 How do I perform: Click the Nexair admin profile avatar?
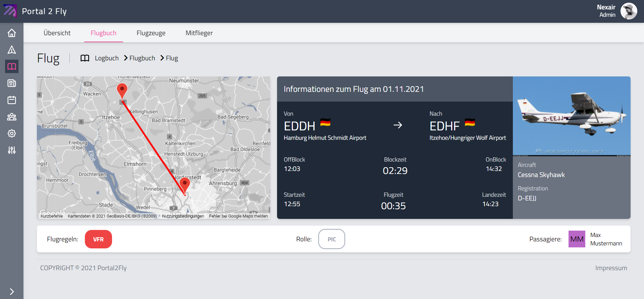[629, 11]
